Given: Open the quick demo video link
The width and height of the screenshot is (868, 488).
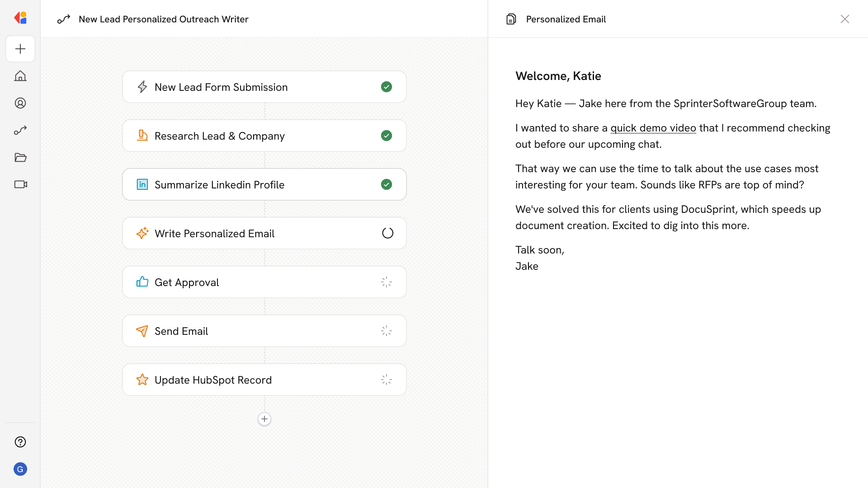Looking at the screenshot, I should click(653, 127).
